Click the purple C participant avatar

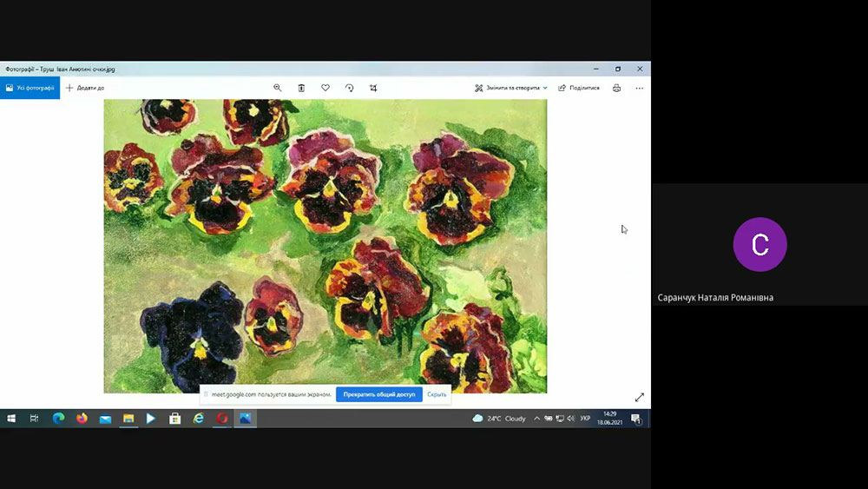point(759,244)
